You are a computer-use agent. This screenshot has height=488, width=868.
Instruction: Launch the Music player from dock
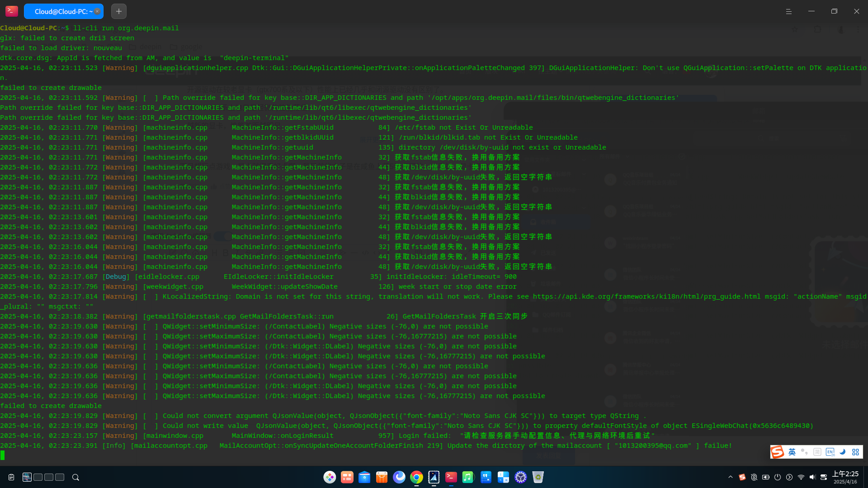[468, 477]
